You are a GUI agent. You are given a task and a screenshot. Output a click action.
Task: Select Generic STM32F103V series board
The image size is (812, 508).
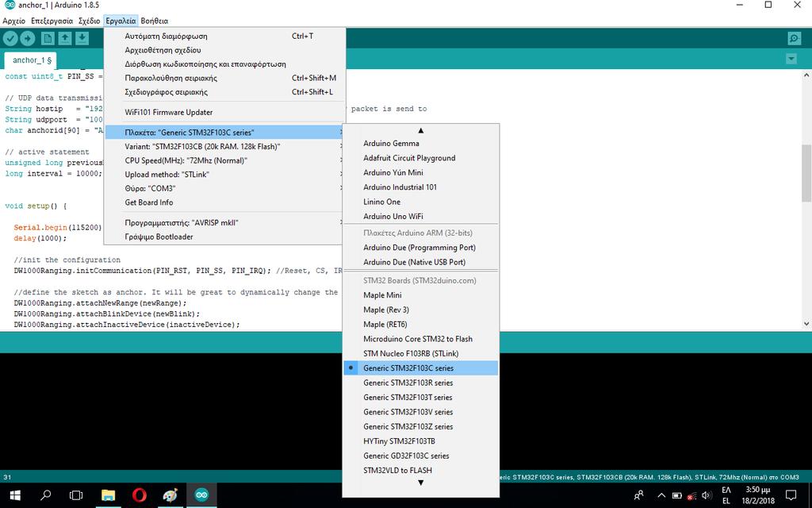420,412
